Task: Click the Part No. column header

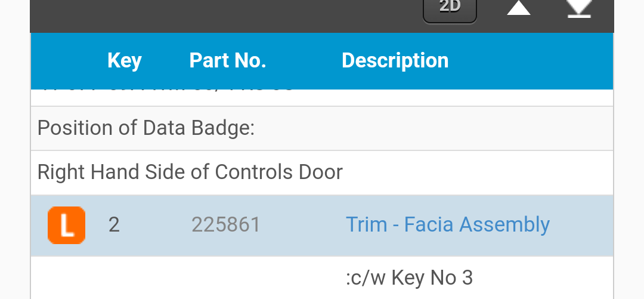Action: pos(227,60)
